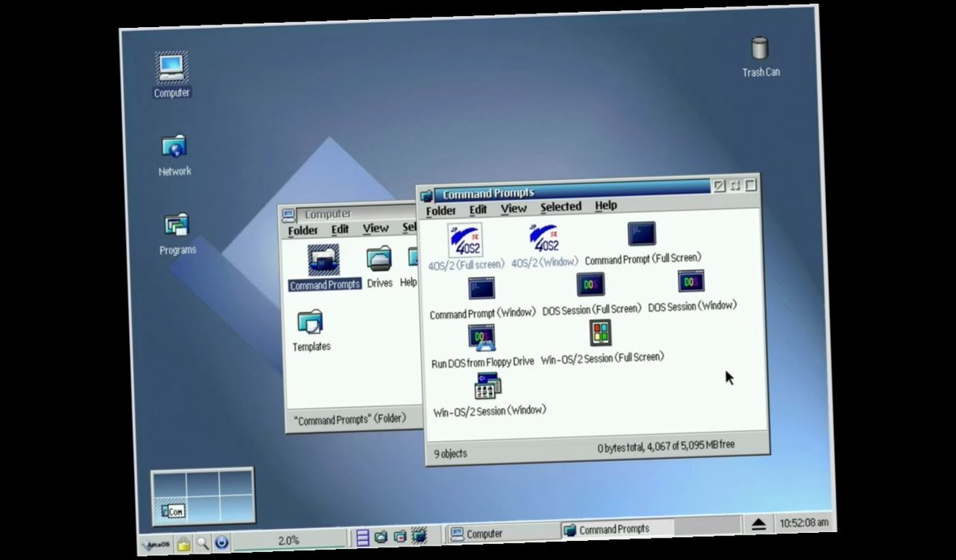This screenshot has width=956, height=560.
Task: Click the taskbar clock showing 10:52:08 am
Action: [803, 523]
